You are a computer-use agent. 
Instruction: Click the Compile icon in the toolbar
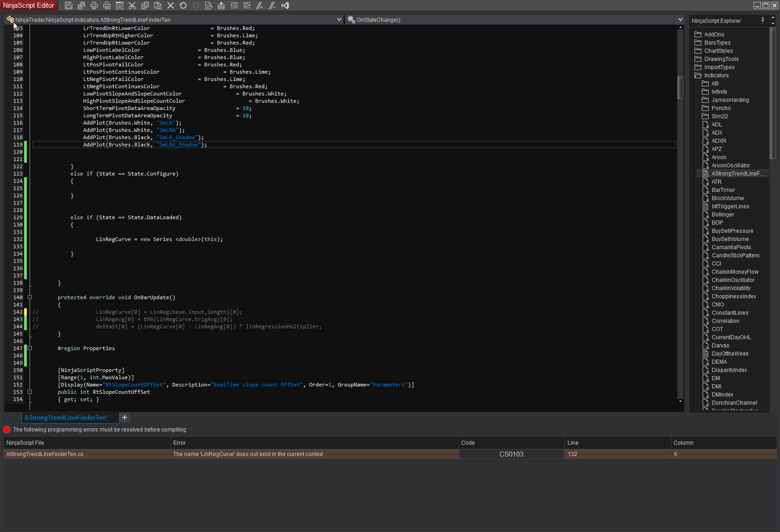click(221, 5)
